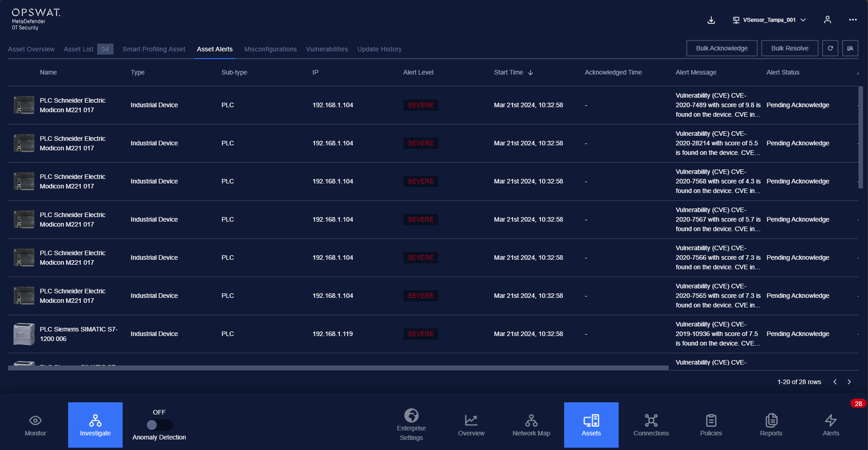
Task: Click the Sub-type column header
Action: click(234, 72)
